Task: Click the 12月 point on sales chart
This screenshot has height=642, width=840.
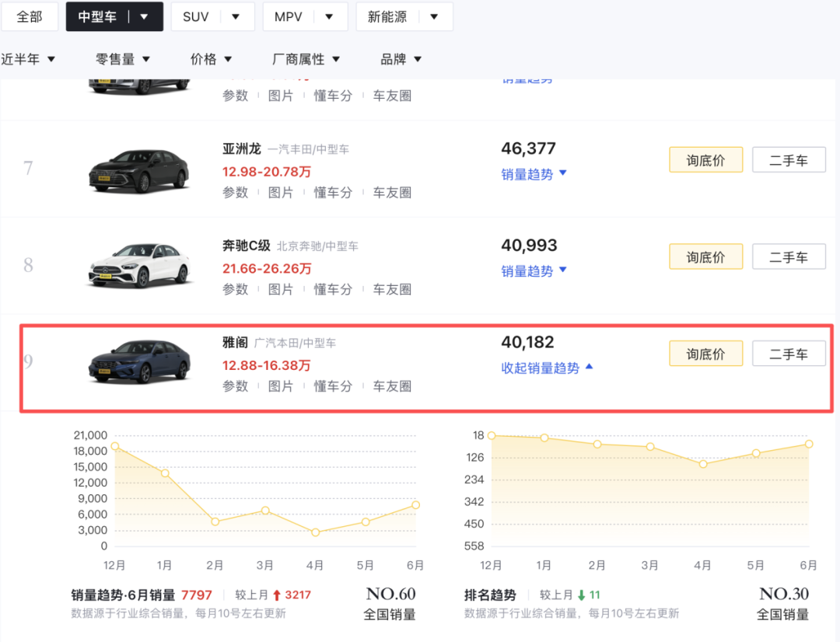Action: (114, 446)
